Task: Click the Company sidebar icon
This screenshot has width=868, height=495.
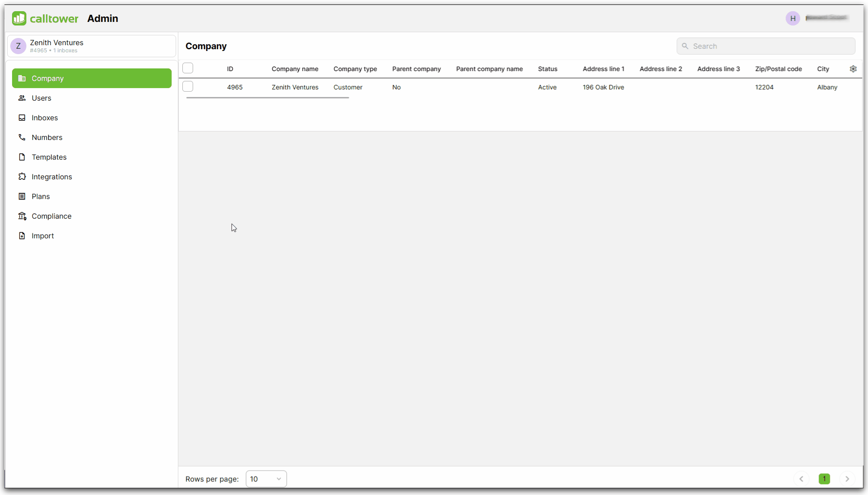Action: pos(22,78)
